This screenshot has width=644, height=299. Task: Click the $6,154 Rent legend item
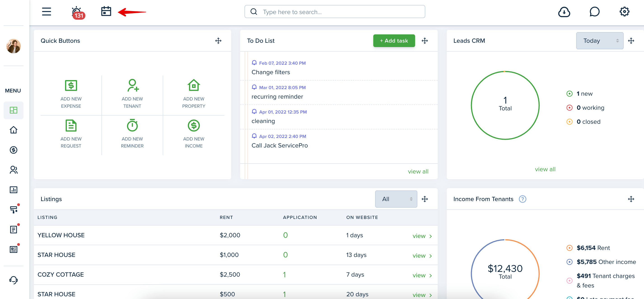pos(588,248)
